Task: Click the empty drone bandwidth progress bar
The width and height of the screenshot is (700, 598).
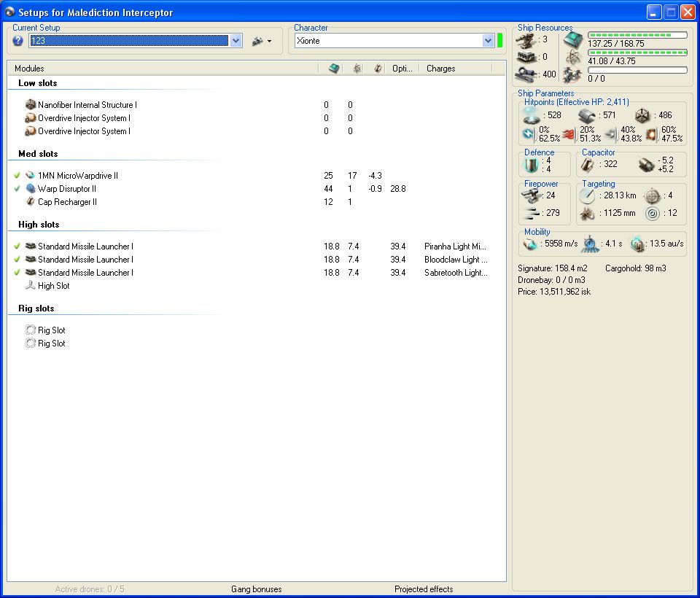Action: [x=637, y=70]
